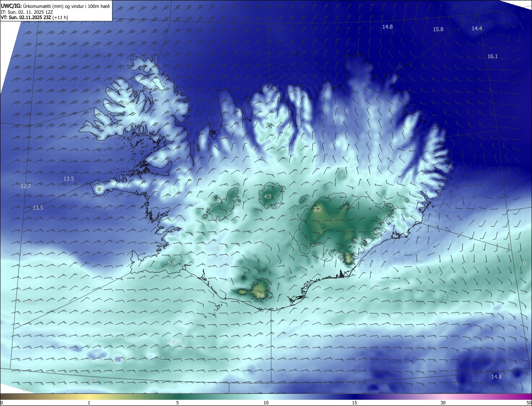Click the 7.2 value label on the map
This screenshot has width=532, height=406.
click(x=447, y=298)
